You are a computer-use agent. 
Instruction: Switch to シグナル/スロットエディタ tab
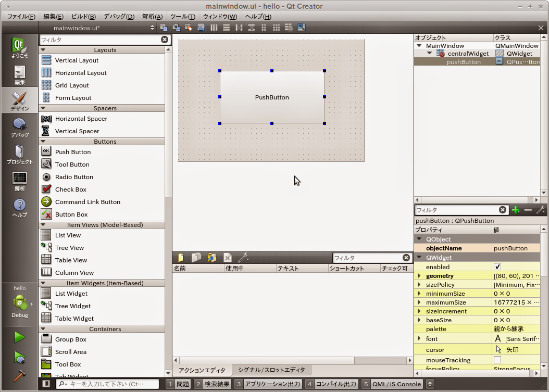pos(271,370)
